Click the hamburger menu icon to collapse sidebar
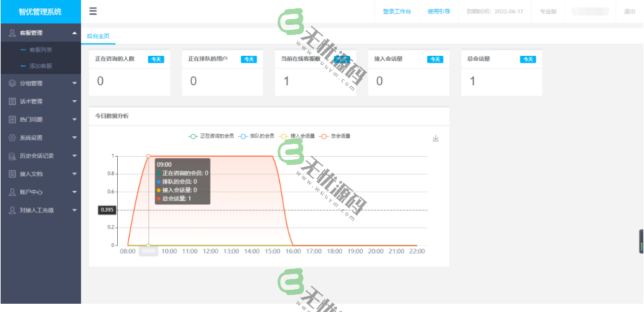 pos(93,11)
